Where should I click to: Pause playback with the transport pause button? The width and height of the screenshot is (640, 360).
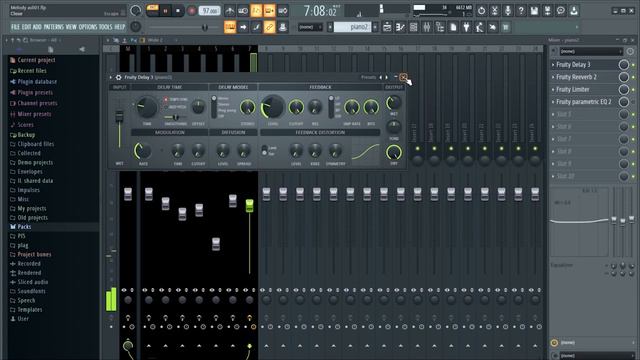click(x=165, y=11)
